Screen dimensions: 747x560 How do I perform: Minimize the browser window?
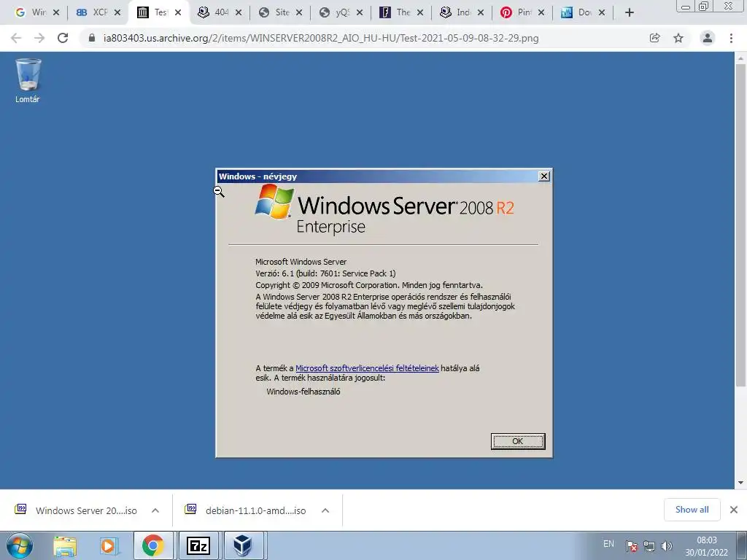tap(686, 6)
